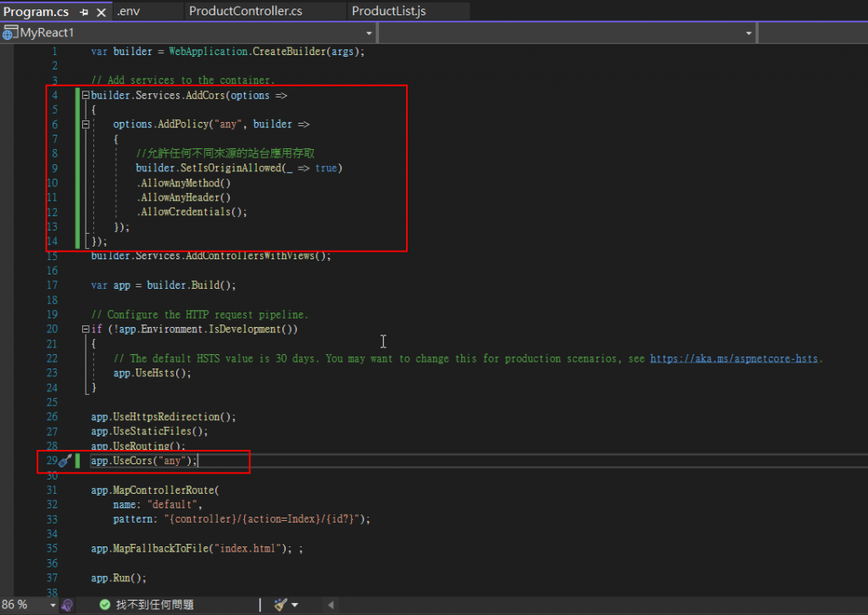This screenshot has width=868, height=615.
Task: Click app.UseCors("any") on line 29
Action: [144, 461]
